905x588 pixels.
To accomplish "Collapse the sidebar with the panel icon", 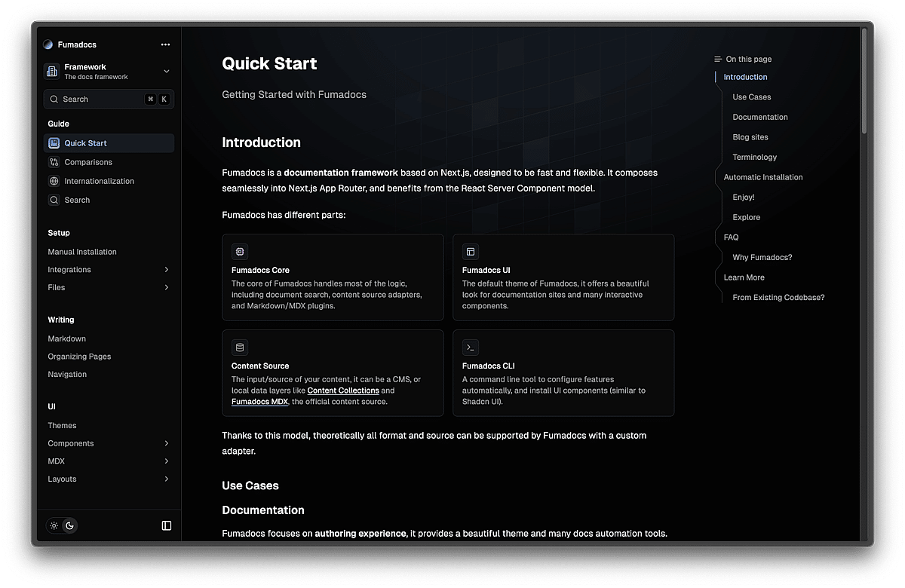I will [x=167, y=525].
